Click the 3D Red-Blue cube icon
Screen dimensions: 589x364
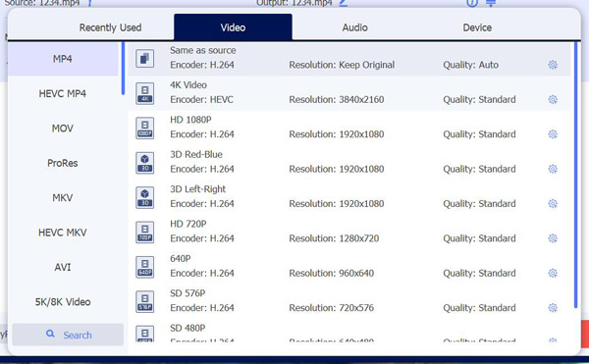click(144, 163)
